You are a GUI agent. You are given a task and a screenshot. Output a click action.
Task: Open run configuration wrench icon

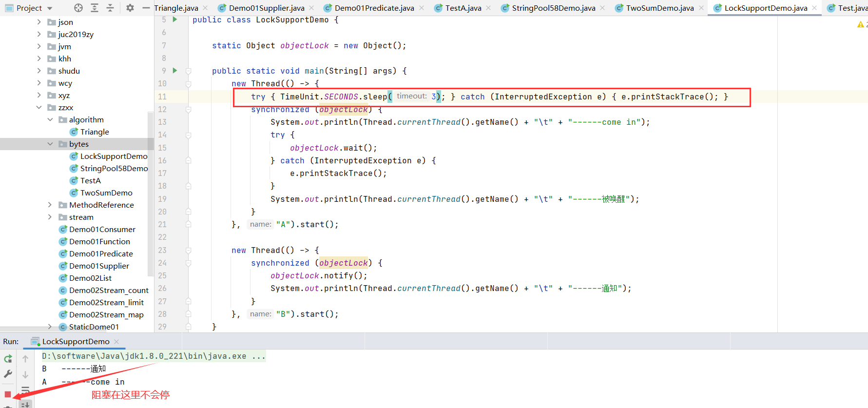coord(8,374)
